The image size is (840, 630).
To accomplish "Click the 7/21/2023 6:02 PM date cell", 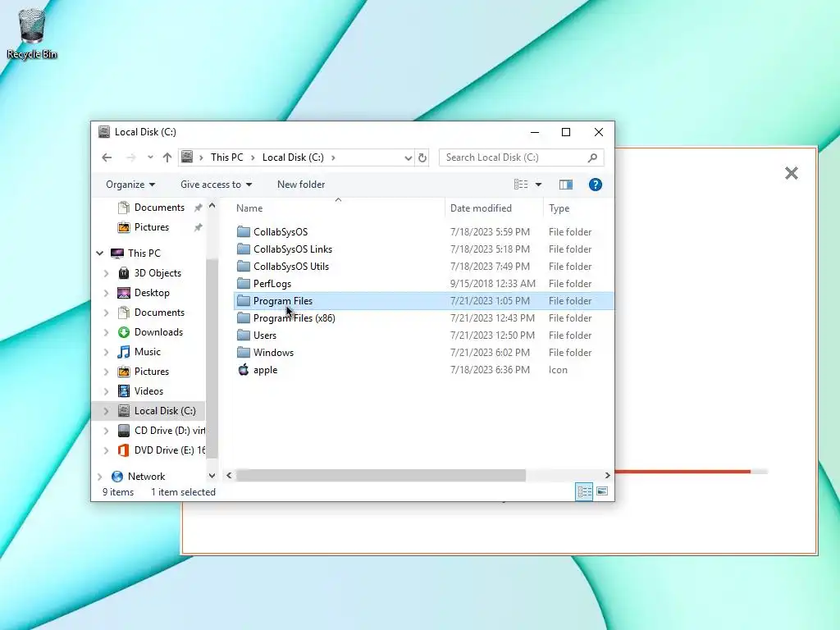I will [x=490, y=353].
